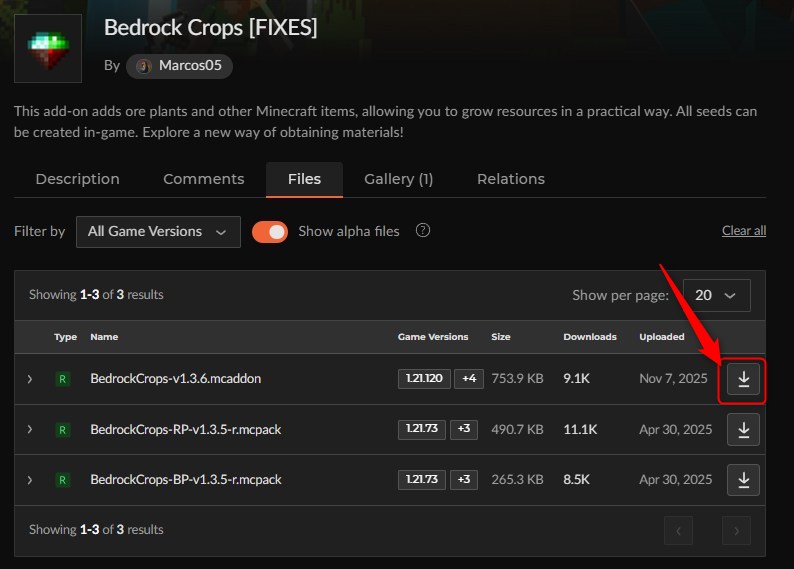Show +4 more versions for v1.3.6
Image resolution: width=794 pixels, height=569 pixels.
point(469,379)
